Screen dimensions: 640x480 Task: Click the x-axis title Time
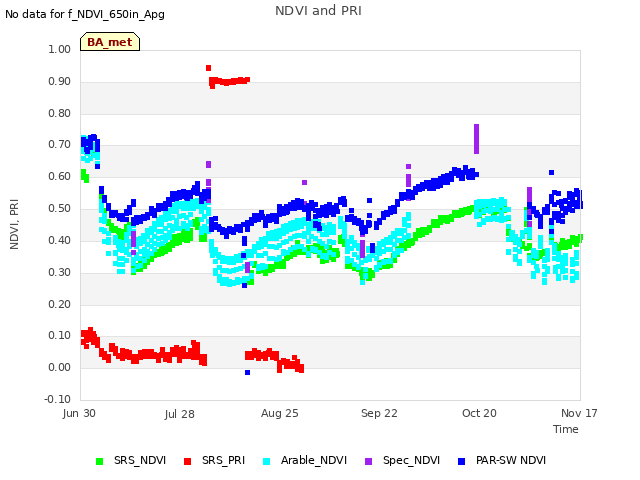coord(566,429)
